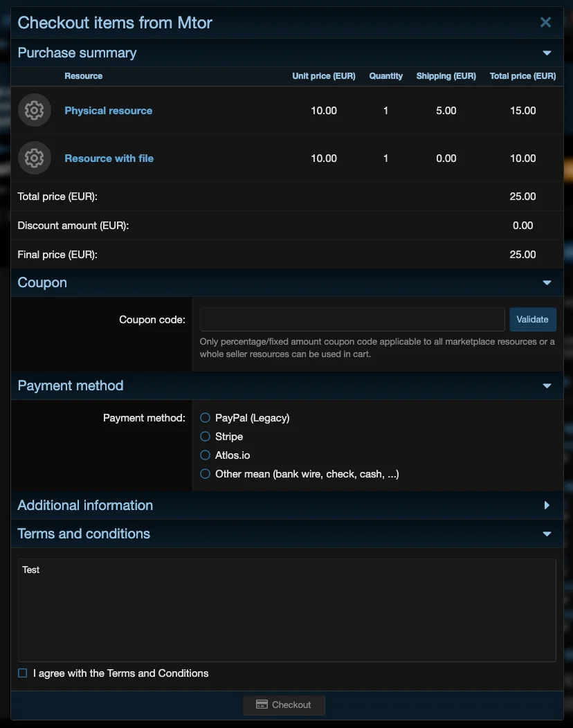This screenshot has width=573, height=728.
Task: Select Other mean payment option
Action: pos(205,474)
